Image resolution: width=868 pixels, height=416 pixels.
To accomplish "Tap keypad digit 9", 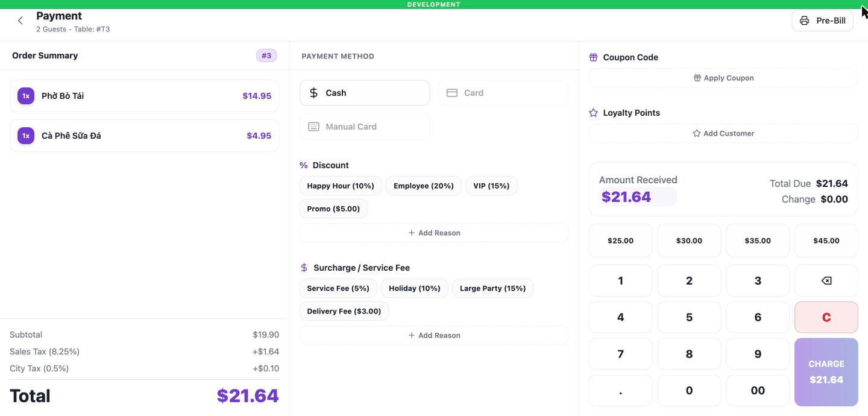I will [758, 354].
